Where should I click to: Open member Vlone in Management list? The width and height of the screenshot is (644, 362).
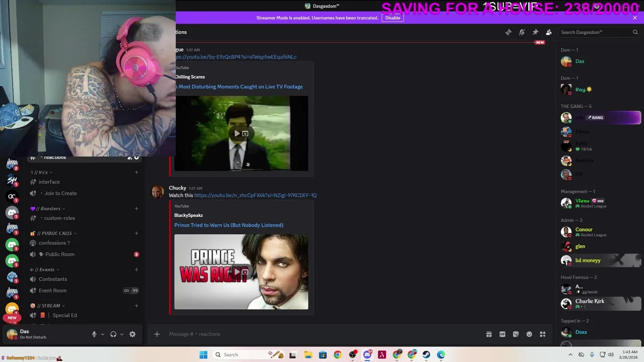(x=600, y=203)
